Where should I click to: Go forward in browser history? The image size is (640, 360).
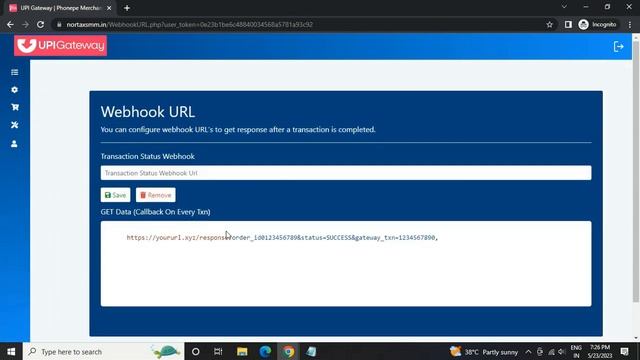pos(25,24)
